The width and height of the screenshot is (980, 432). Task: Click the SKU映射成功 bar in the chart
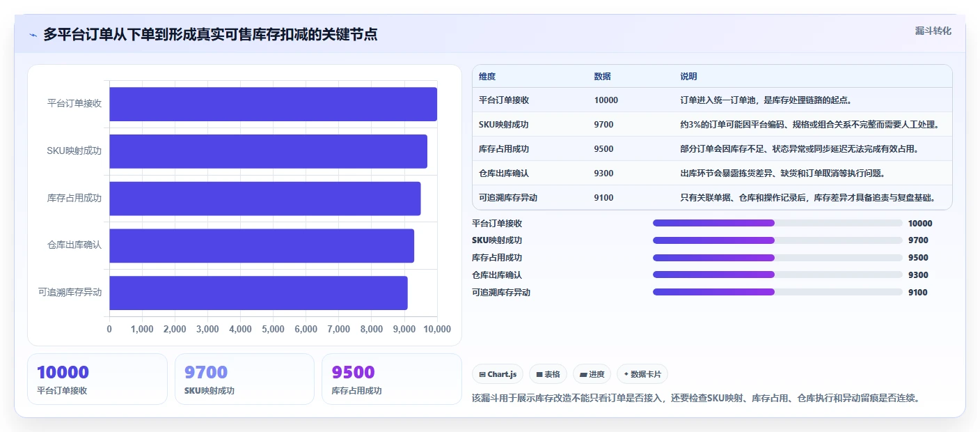tap(268, 151)
